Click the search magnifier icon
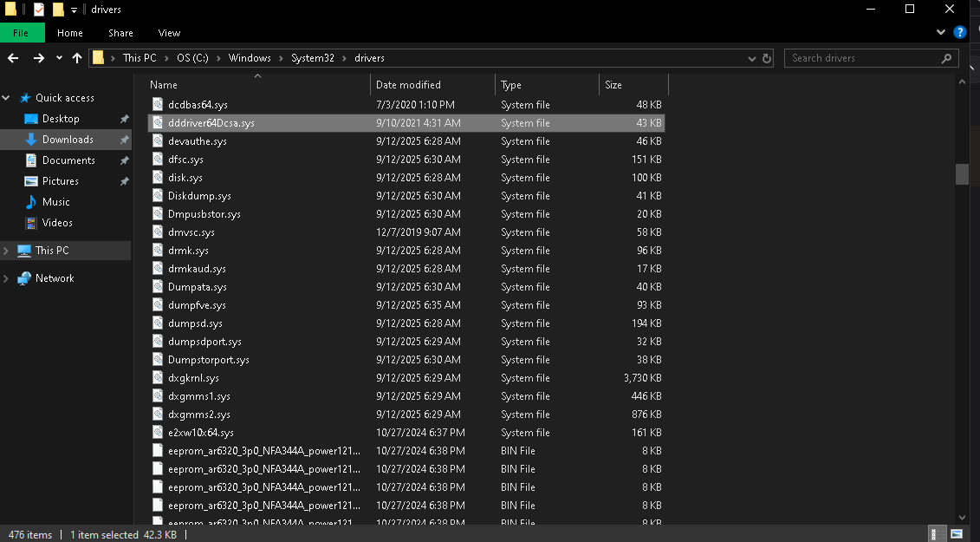Screen dimensions: 980x542 (946, 58)
